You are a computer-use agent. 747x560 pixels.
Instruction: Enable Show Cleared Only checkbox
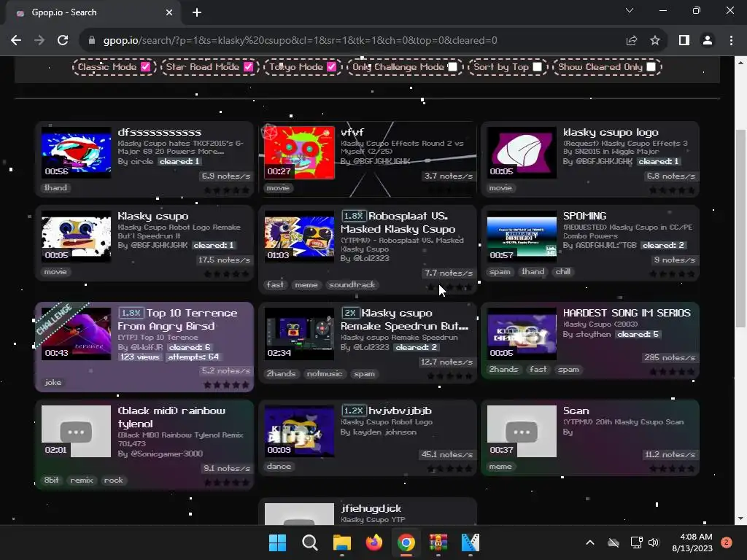[x=651, y=66]
